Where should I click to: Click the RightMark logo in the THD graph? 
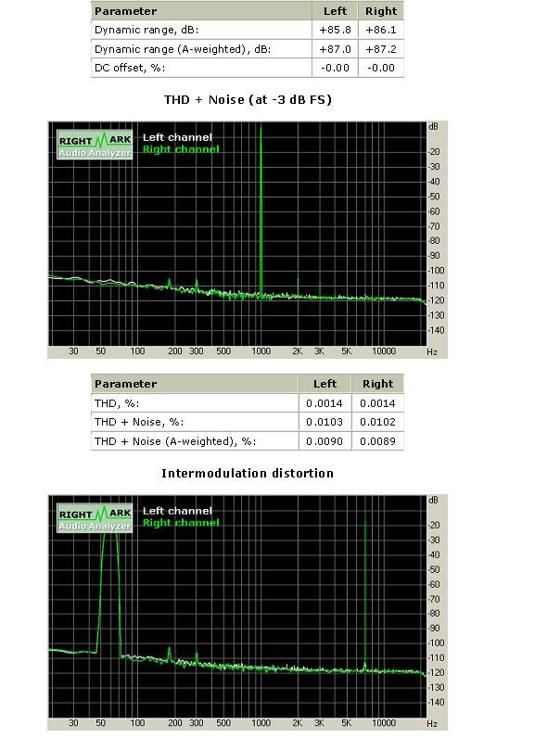pos(95,144)
